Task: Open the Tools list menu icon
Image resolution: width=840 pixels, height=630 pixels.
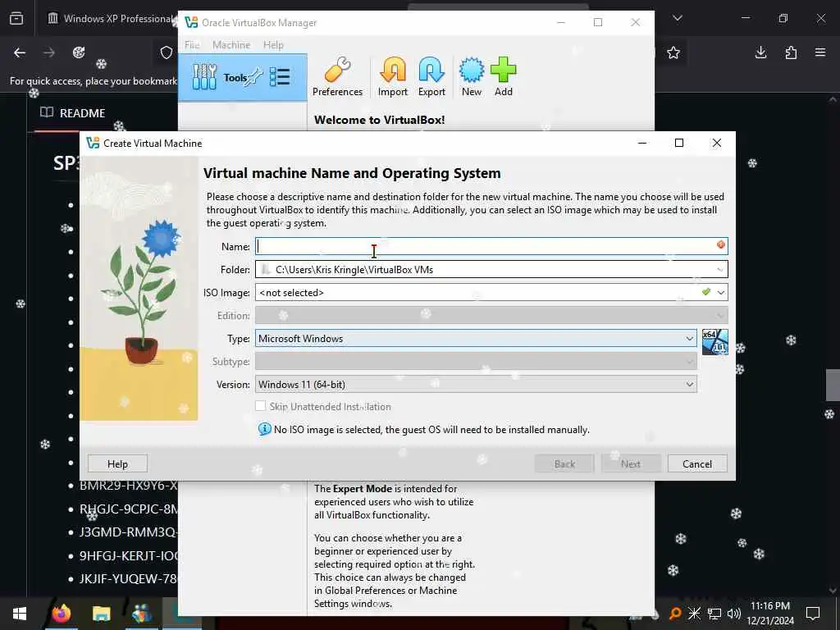Action: [x=280, y=77]
